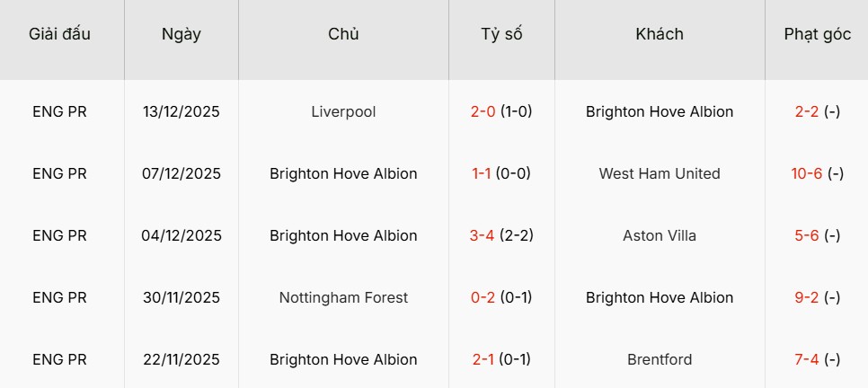
Task: Select the Chủ column header
Action: pos(343,34)
